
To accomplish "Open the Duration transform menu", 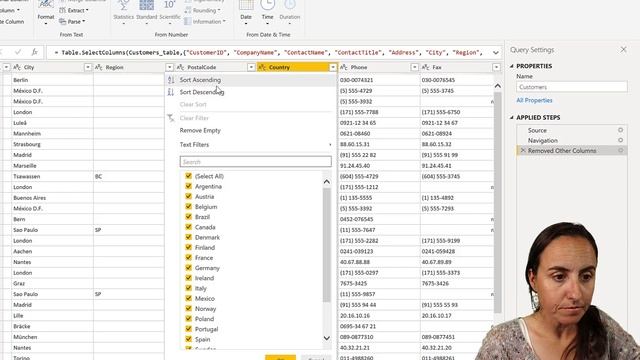I will (x=290, y=12).
